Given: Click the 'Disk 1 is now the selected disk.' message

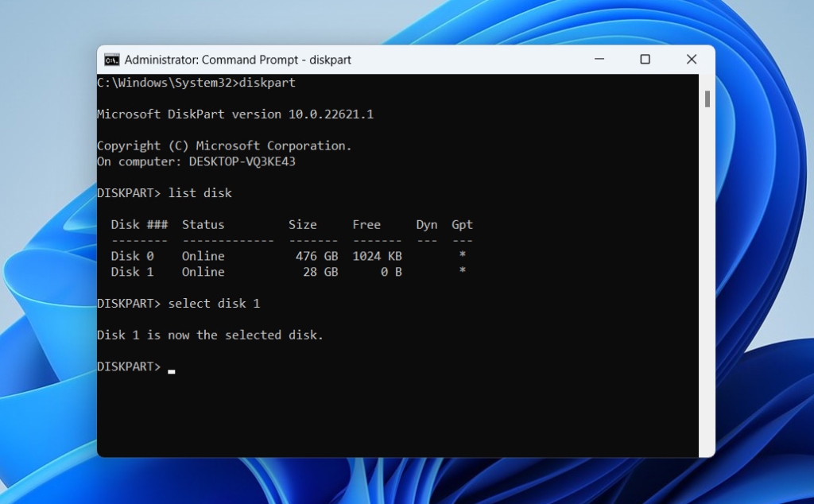Looking at the screenshot, I should click(x=209, y=335).
